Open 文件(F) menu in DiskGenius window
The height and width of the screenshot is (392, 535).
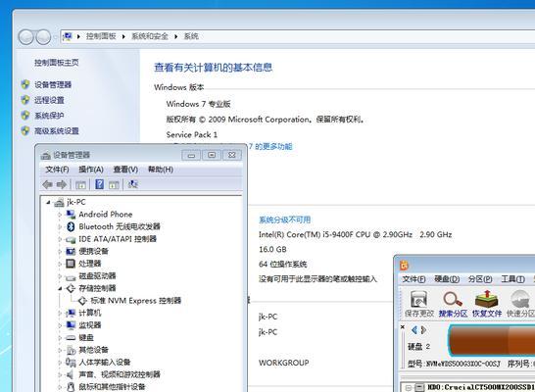point(413,279)
